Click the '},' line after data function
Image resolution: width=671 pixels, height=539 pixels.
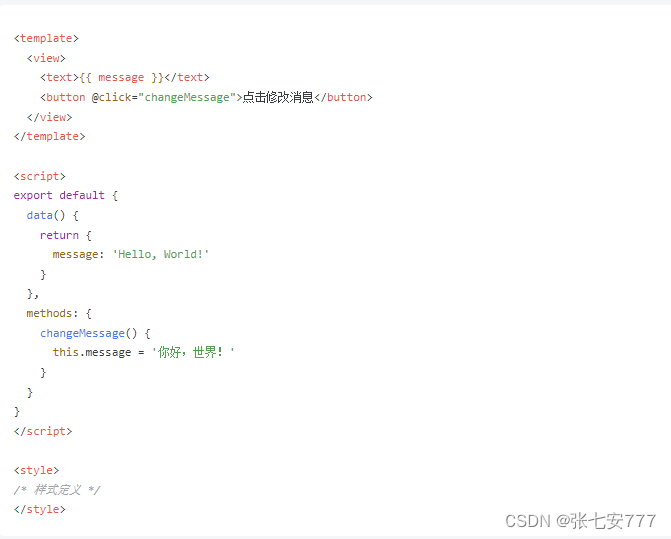click(33, 294)
